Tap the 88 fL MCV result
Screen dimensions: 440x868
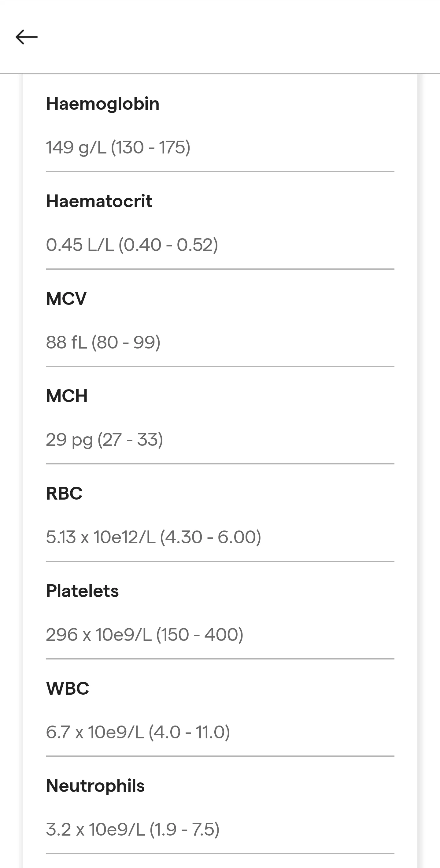(103, 342)
